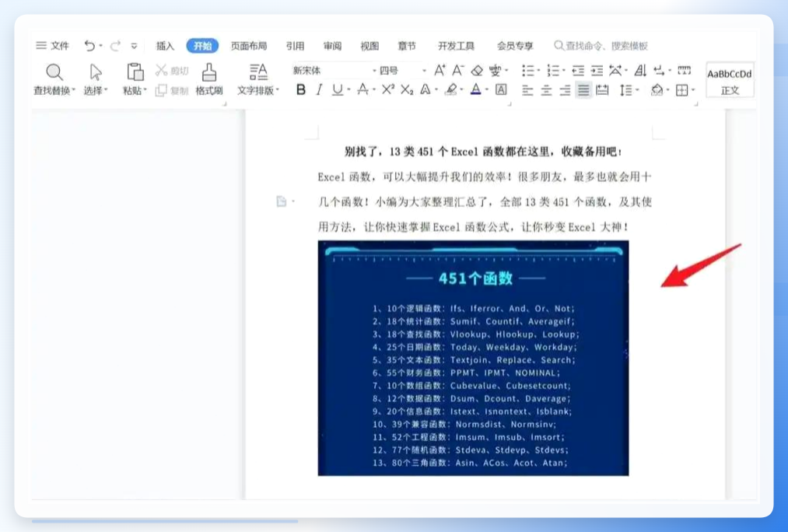The width and height of the screenshot is (788, 532).
Task: Open the 章节 tab
Action: point(407,46)
